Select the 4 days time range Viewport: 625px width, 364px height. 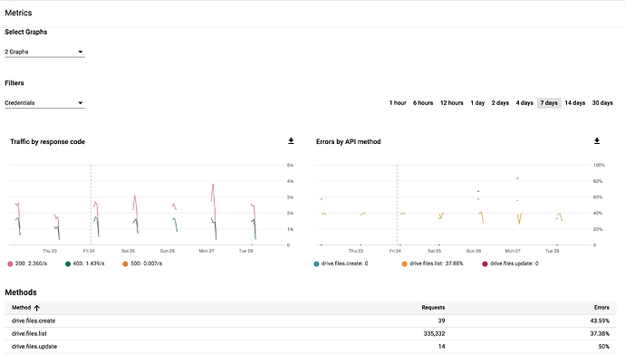[524, 102]
